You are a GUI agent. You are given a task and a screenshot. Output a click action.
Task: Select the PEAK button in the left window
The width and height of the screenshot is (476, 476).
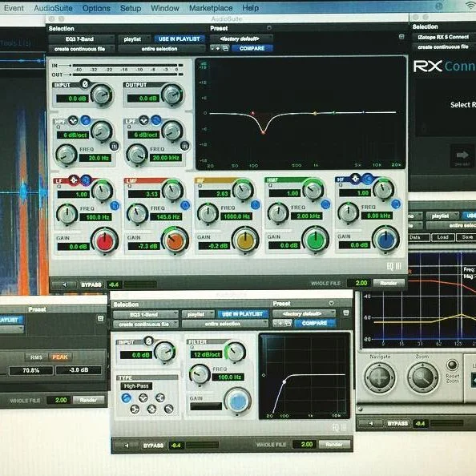coord(60,357)
